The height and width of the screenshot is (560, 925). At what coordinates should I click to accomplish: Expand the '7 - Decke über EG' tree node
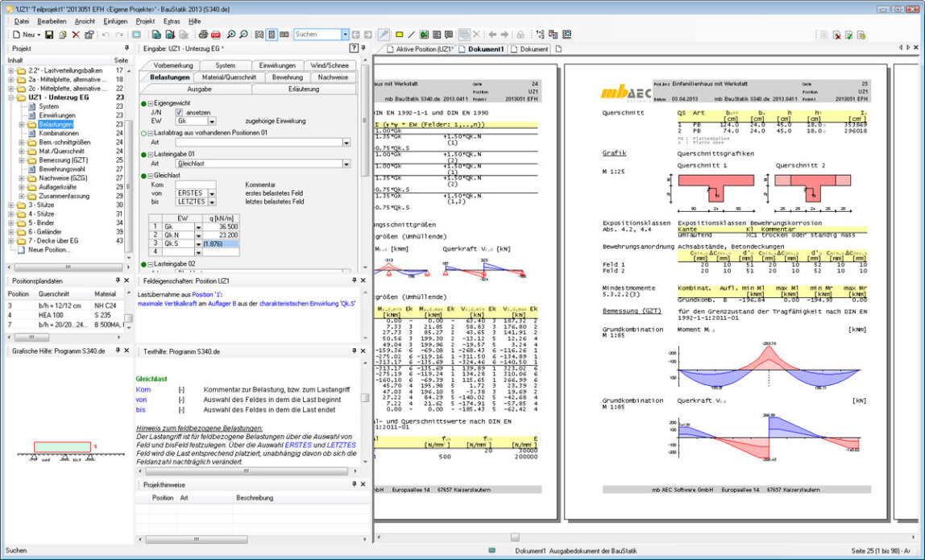pyautogui.click(x=11, y=241)
